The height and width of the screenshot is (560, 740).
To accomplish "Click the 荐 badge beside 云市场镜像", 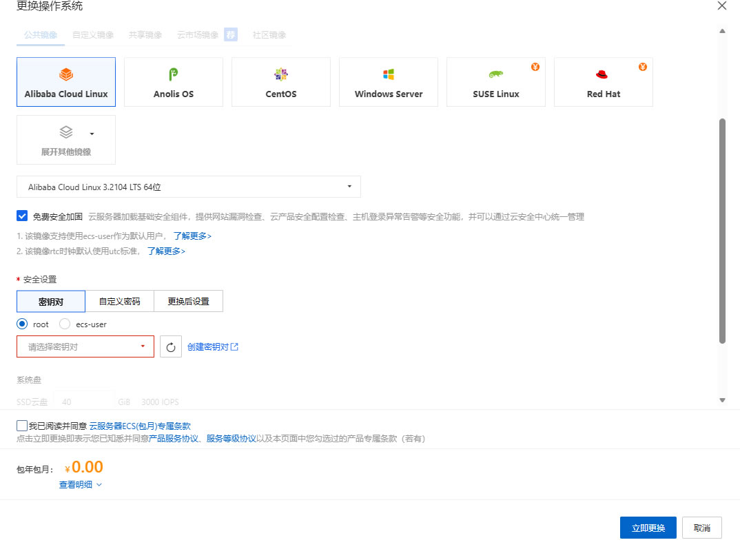I will 231,34.
